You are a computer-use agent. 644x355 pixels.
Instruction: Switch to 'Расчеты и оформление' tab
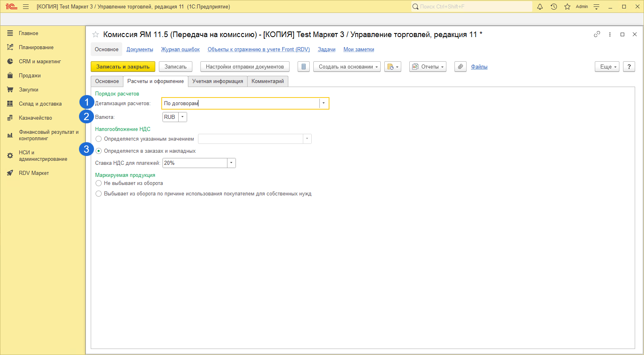156,81
